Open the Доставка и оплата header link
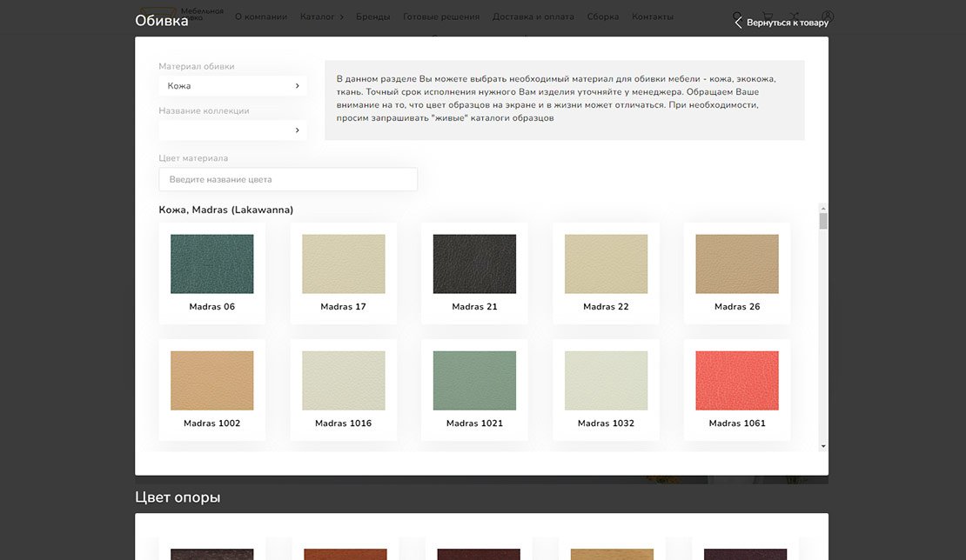This screenshot has width=966, height=560. tap(533, 17)
